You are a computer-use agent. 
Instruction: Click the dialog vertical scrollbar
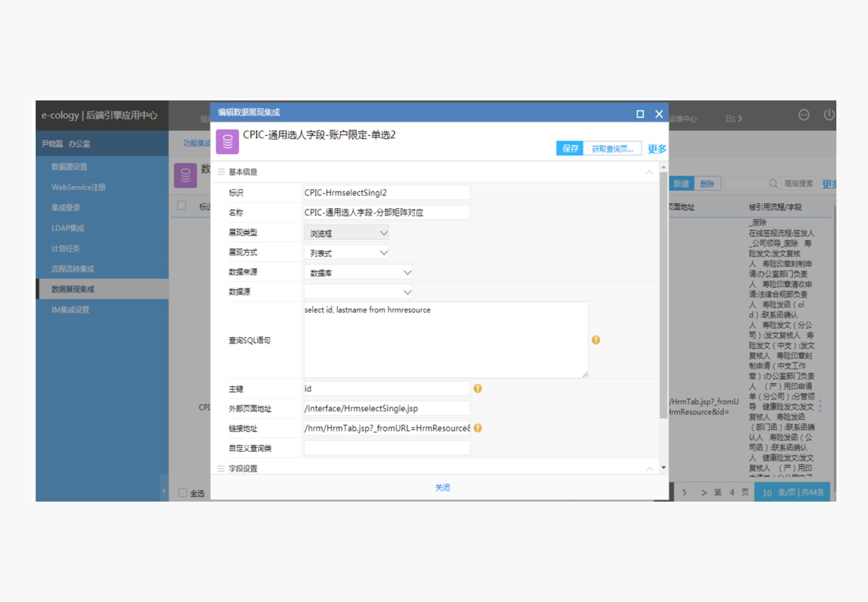(x=663, y=294)
